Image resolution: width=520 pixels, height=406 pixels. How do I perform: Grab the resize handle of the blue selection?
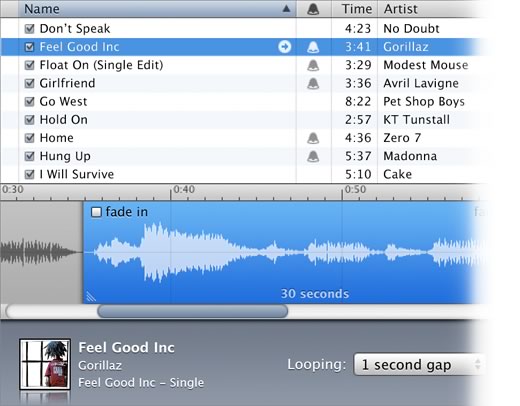point(91,296)
